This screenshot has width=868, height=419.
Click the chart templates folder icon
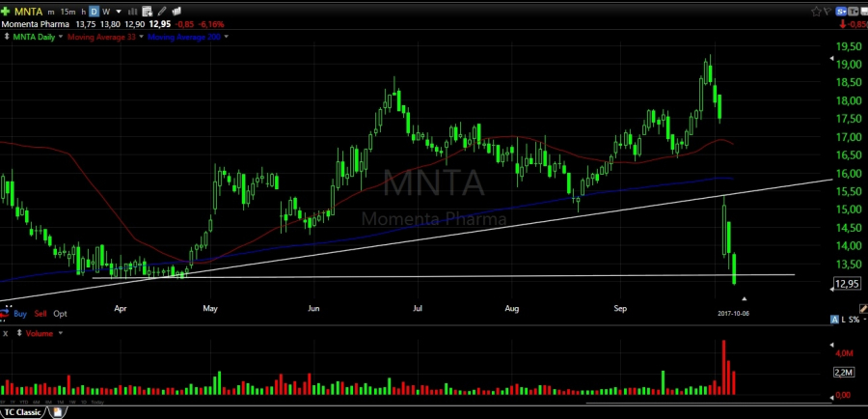pos(176,11)
